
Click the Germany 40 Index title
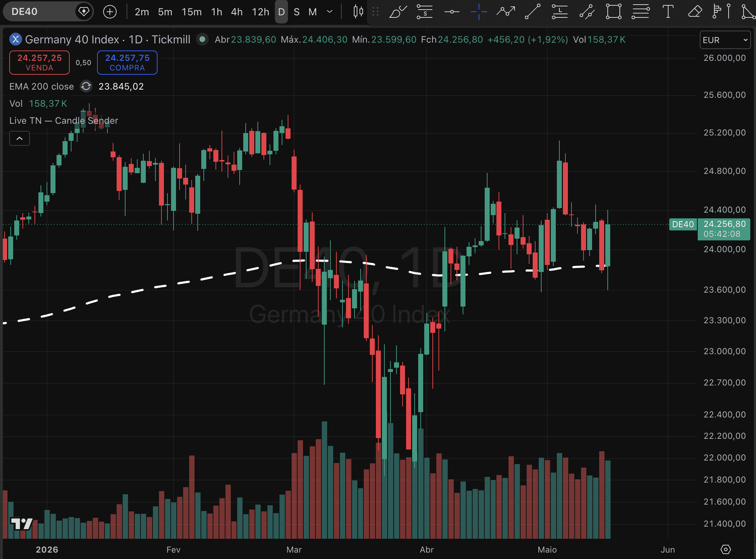[72, 39]
